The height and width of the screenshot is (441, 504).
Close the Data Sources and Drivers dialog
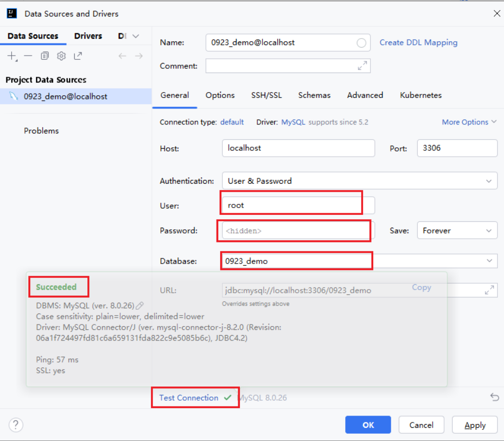click(x=497, y=14)
